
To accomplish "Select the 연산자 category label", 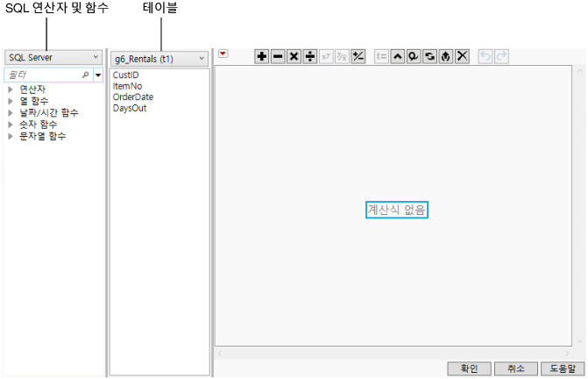I will (32, 89).
